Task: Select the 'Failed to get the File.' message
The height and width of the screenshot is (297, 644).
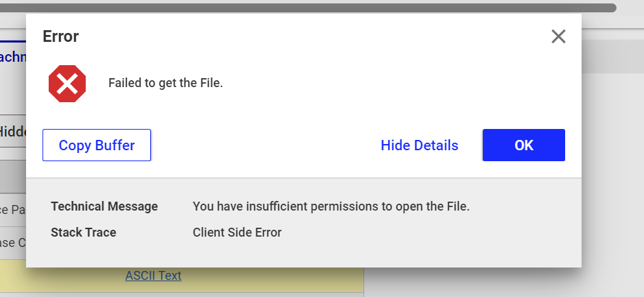Action: pyautogui.click(x=166, y=84)
